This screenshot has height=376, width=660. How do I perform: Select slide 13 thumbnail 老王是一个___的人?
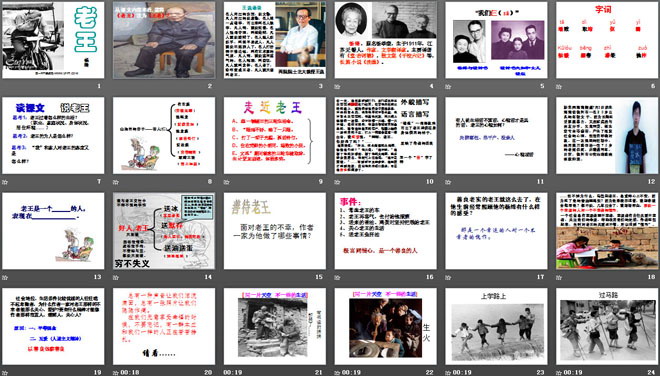point(53,231)
